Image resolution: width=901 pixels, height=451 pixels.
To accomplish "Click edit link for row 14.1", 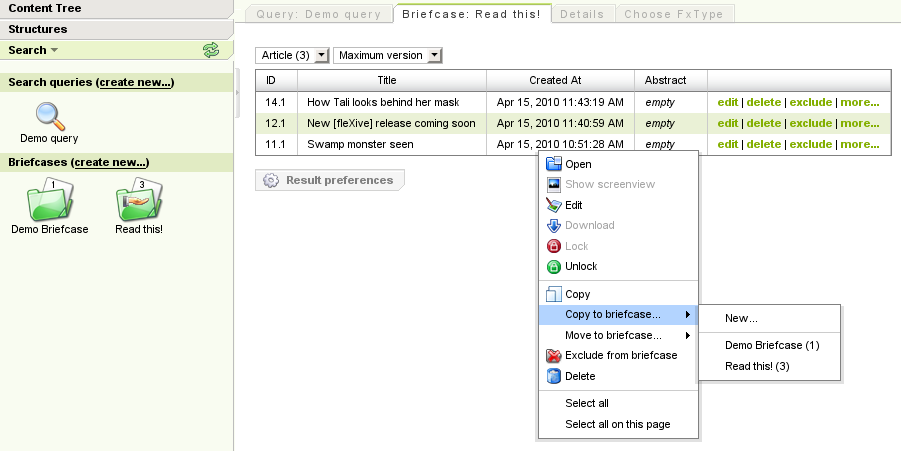I will pos(727,102).
